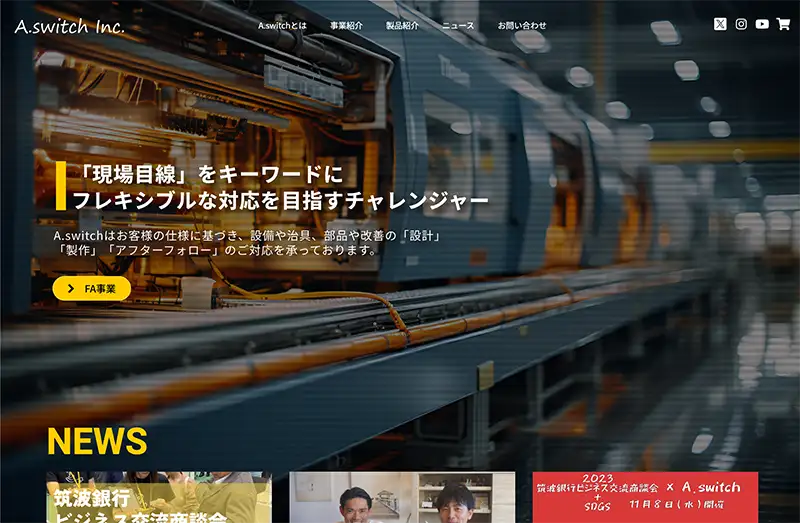The height and width of the screenshot is (523, 800).
Task: Open the A.switchとは menu item
Action: [282, 25]
